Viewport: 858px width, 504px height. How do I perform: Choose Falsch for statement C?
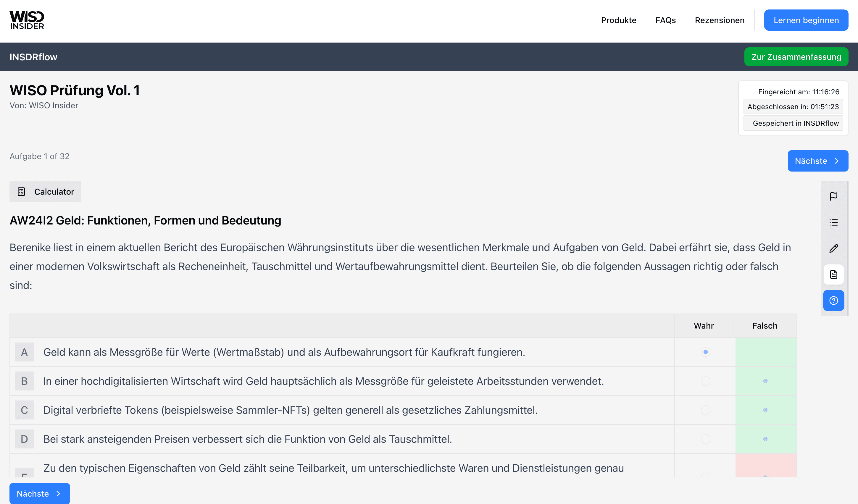tap(765, 410)
